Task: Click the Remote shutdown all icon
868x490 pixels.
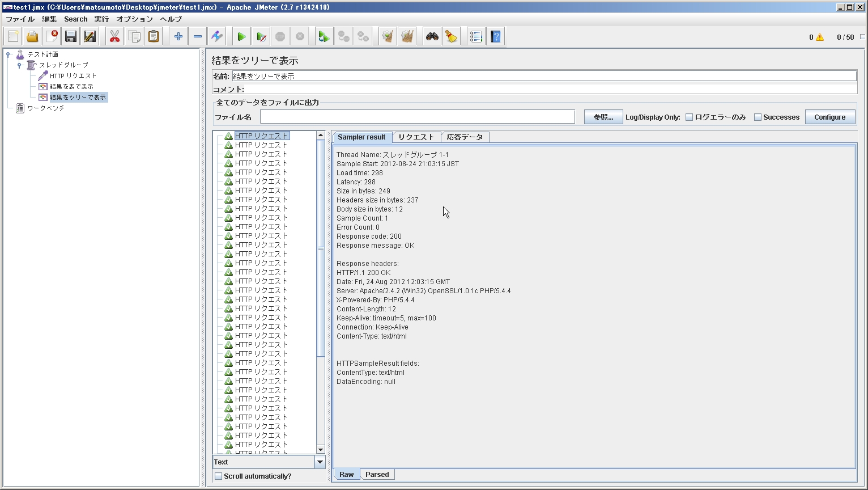Action: pyautogui.click(x=363, y=37)
